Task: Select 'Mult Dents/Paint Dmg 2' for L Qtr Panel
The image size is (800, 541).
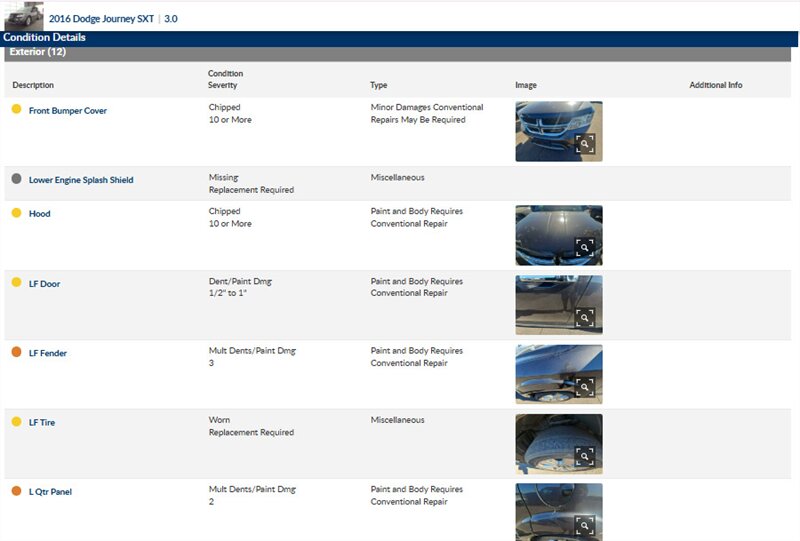Action: tap(252, 496)
